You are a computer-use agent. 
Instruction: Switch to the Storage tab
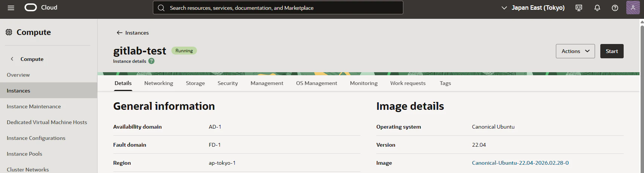(195, 83)
